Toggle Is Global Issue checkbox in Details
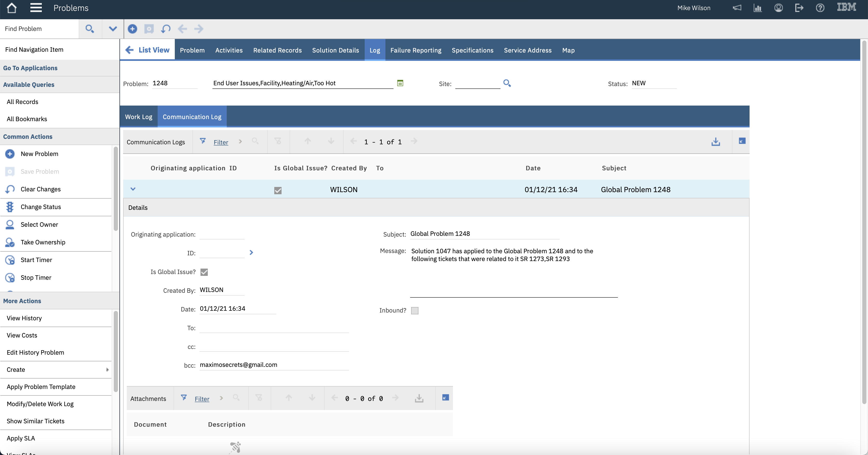This screenshot has width=868, height=455. pyautogui.click(x=204, y=272)
